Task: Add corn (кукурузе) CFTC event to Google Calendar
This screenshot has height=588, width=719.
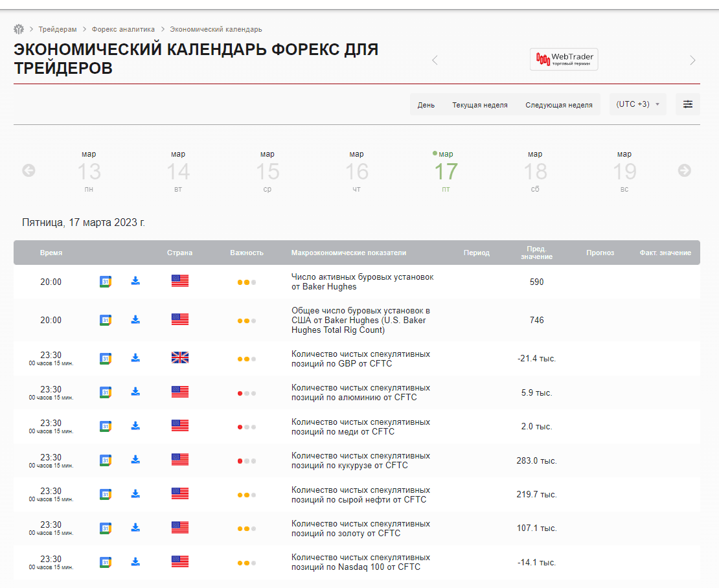Action: click(106, 460)
